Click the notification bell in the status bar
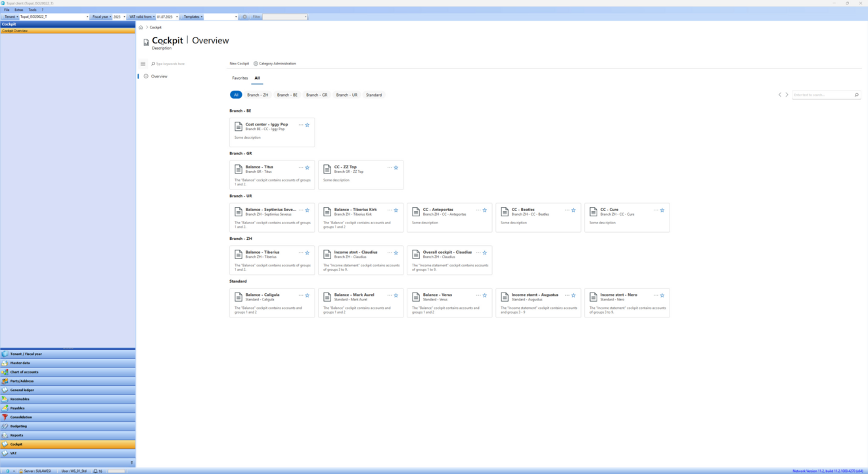Image resolution: width=868 pixels, height=474 pixels. pos(96,471)
